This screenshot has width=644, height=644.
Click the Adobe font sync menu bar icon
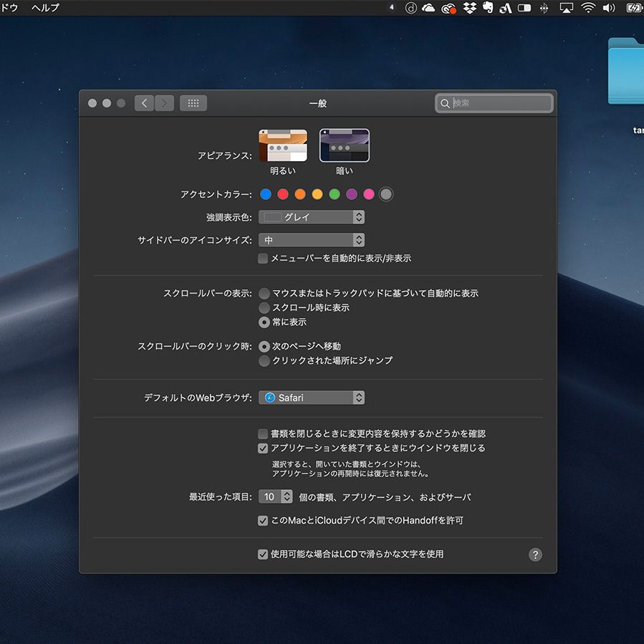click(x=506, y=8)
